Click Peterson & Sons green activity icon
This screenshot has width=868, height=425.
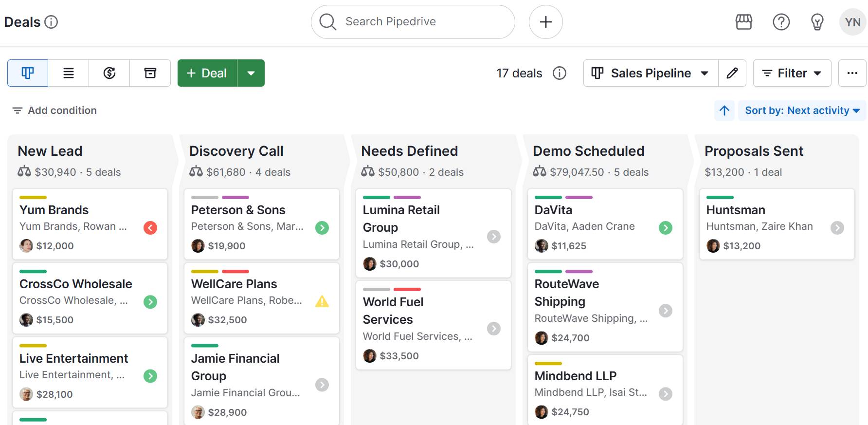322,228
